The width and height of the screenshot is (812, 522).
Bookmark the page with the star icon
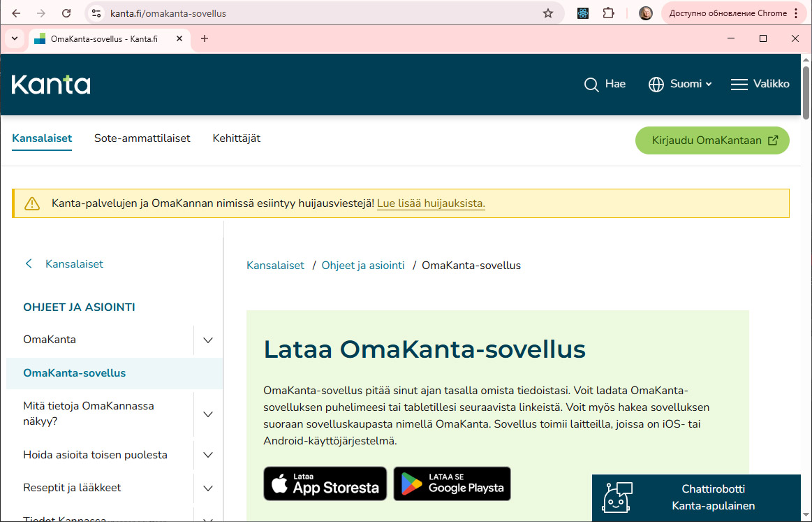(x=549, y=13)
